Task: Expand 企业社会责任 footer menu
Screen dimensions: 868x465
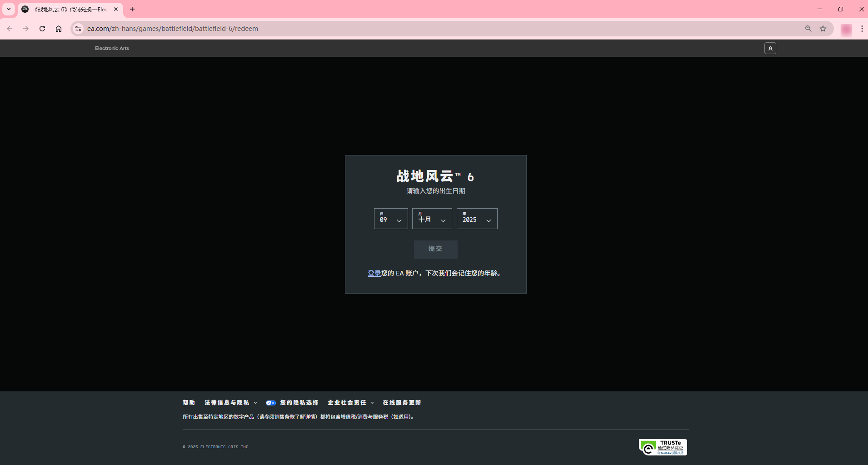Action: click(350, 403)
